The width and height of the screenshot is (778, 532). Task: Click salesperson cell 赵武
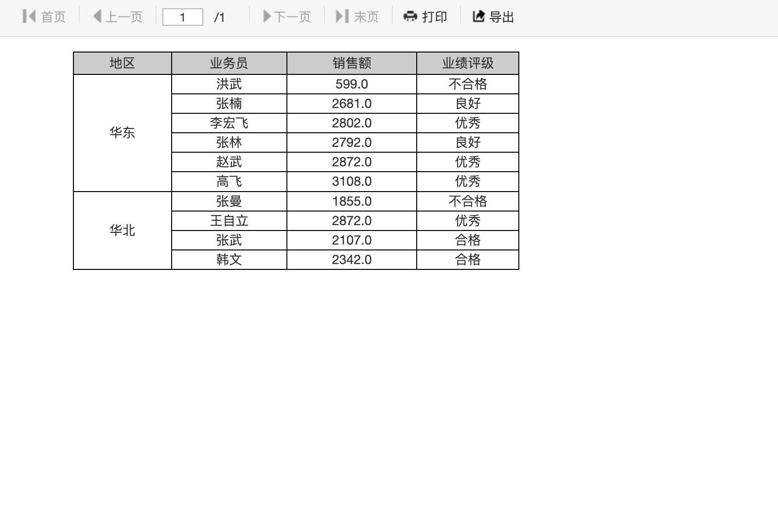pos(229,162)
